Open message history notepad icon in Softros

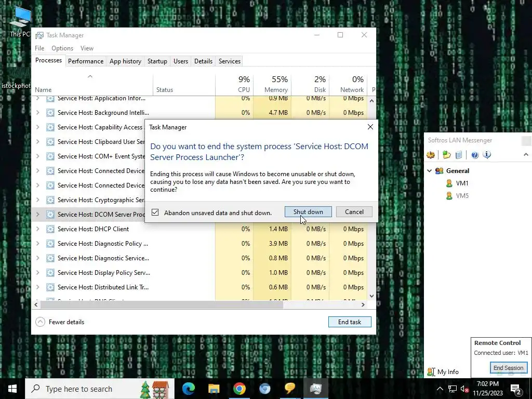pyautogui.click(x=458, y=155)
